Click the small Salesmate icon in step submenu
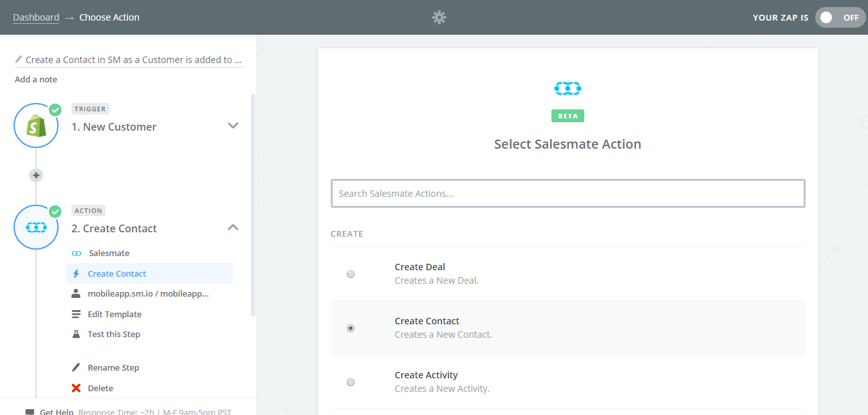This screenshot has width=868, height=415. click(77, 254)
